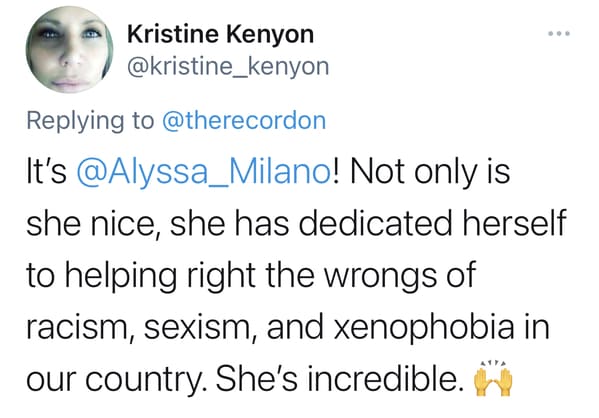
Task: Click Kristine Kenyon's profile avatar
Action: pyautogui.click(x=70, y=49)
